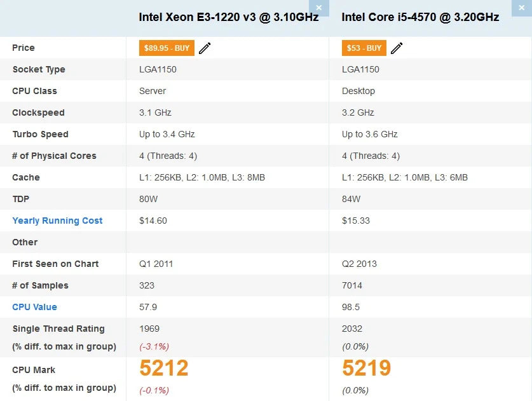532x401 pixels.
Task: Edit the Xeon price with pencil icon
Action: (205, 48)
